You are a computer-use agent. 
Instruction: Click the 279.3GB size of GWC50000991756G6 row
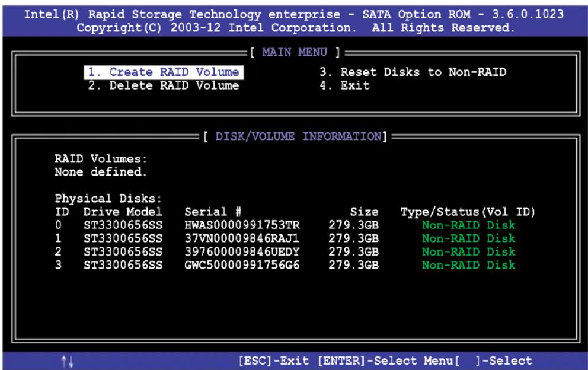click(x=354, y=265)
